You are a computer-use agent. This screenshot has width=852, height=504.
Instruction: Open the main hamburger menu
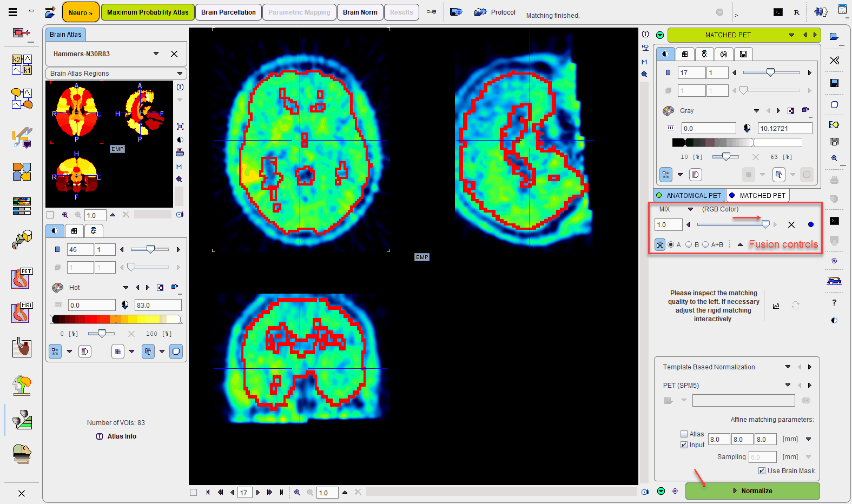[12, 12]
